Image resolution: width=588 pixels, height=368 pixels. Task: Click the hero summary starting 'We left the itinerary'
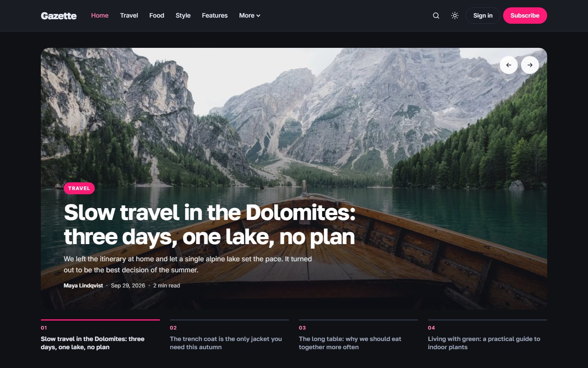coord(188,264)
